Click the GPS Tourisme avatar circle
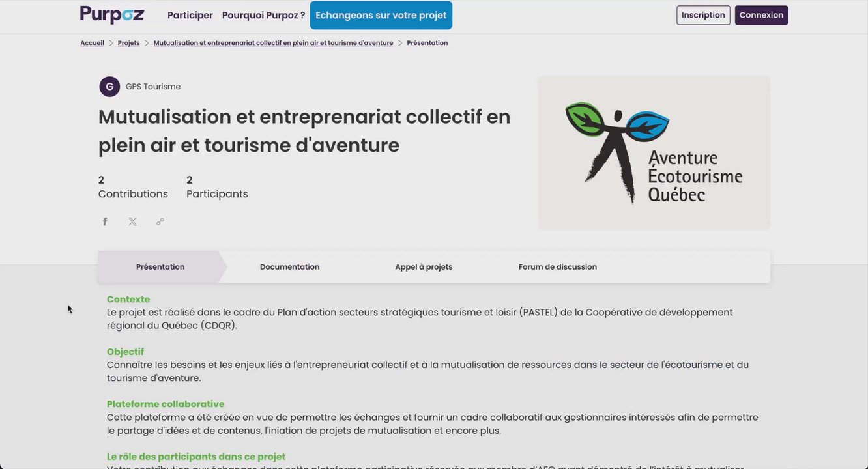The height and width of the screenshot is (469, 868). 109,87
